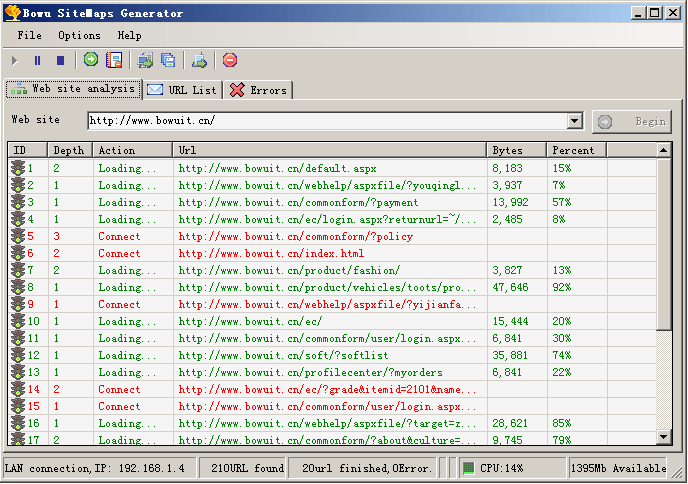Click the 47,646 bytes value
The height and width of the screenshot is (484, 688).
click(x=510, y=287)
